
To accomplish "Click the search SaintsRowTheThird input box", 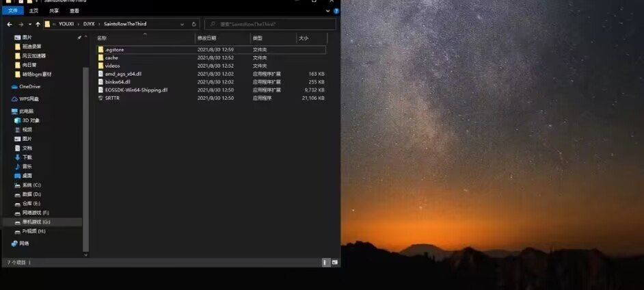I will tap(273, 24).
